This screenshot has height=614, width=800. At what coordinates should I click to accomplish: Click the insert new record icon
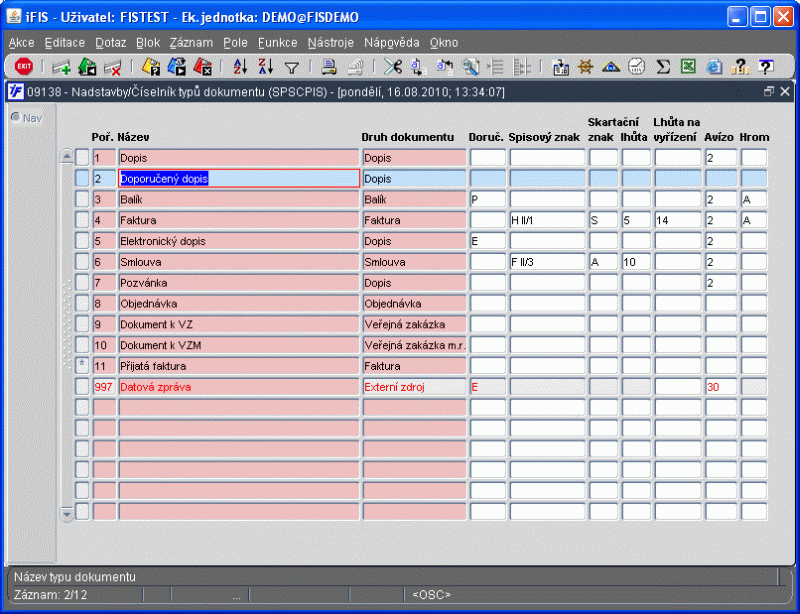click(61, 67)
